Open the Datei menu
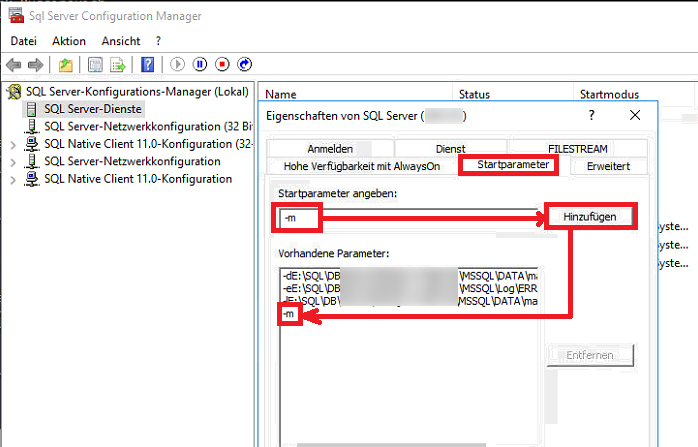698x447 pixels. point(23,41)
